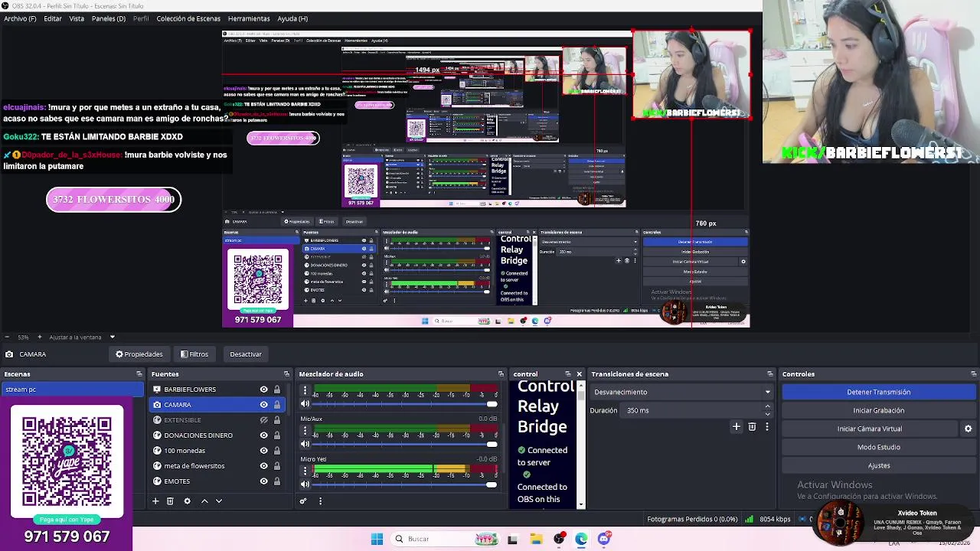
Task: Pop out the Escenas dock panel
Action: click(139, 374)
